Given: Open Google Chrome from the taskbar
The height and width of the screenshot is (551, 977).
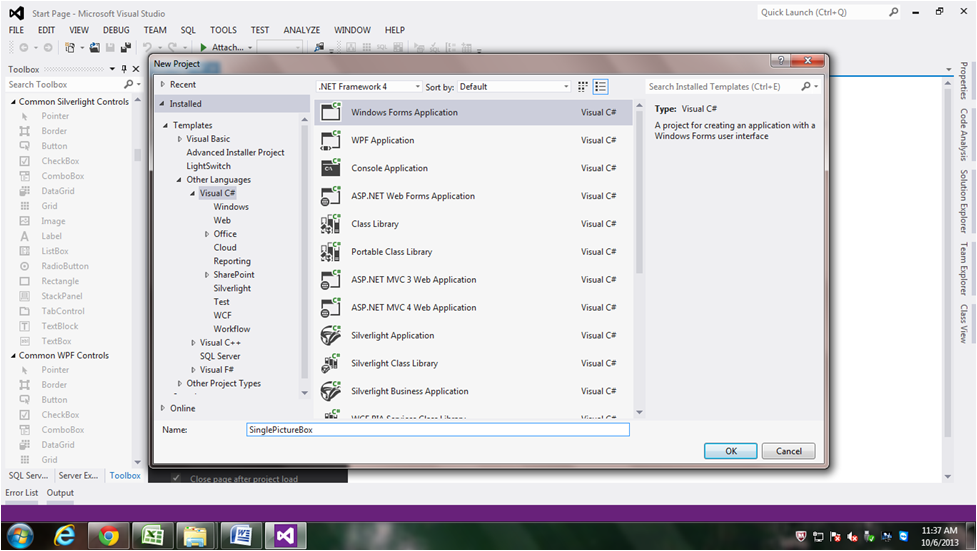Looking at the screenshot, I should (108, 535).
